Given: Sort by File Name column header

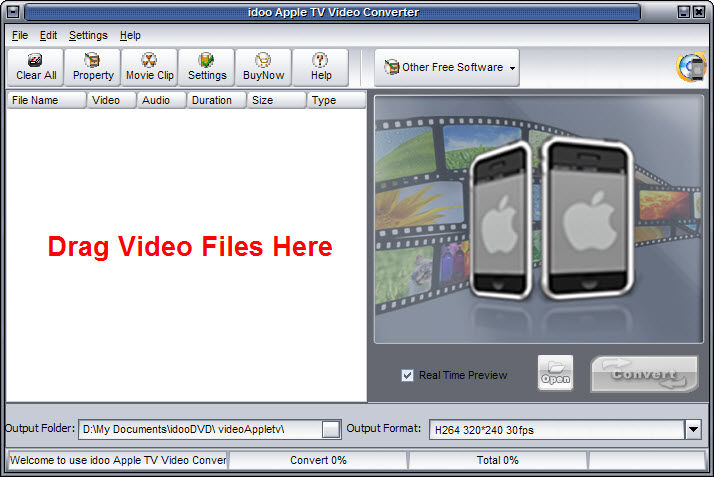Looking at the screenshot, I should pos(46,100).
